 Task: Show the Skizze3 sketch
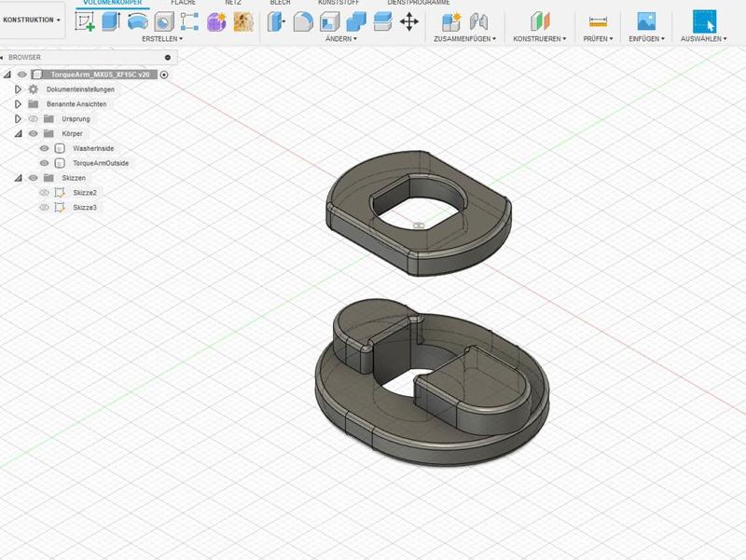click(44, 207)
